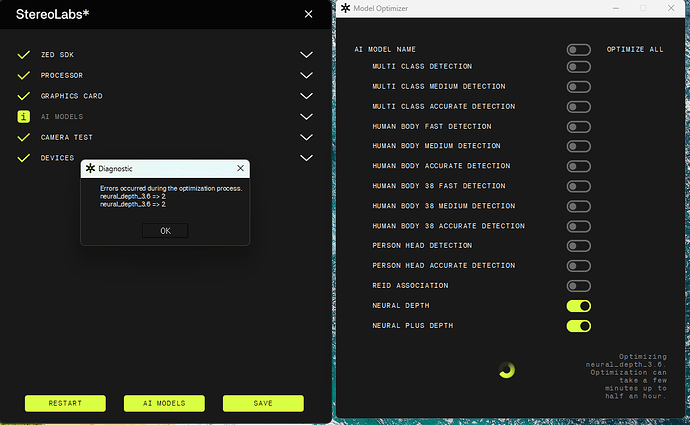The width and height of the screenshot is (690, 425).
Task: Disable the Neural Depth toggle
Action: (578, 306)
